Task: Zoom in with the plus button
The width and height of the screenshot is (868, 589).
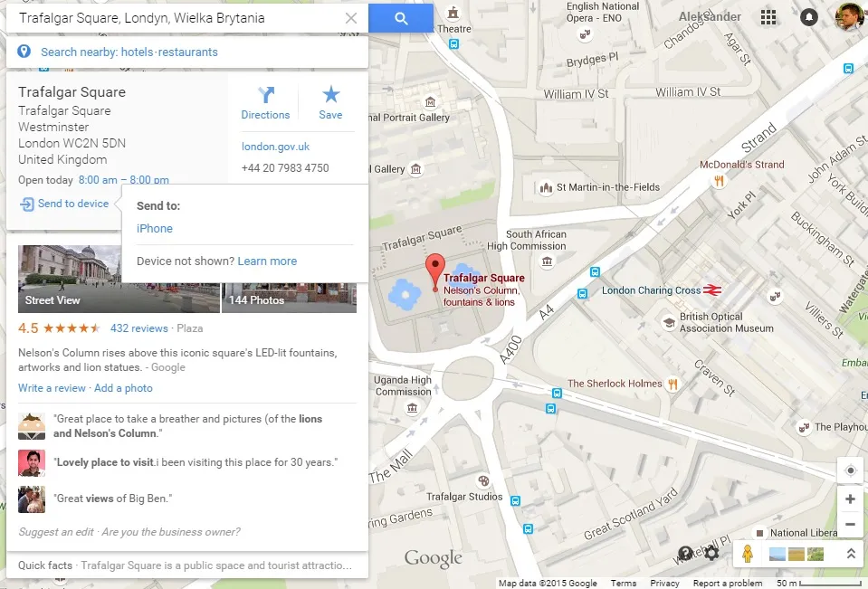Action: (850, 499)
